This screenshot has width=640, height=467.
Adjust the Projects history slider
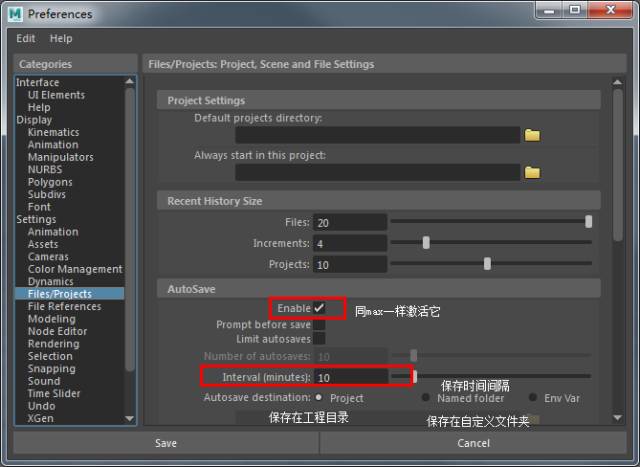[x=487, y=264]
